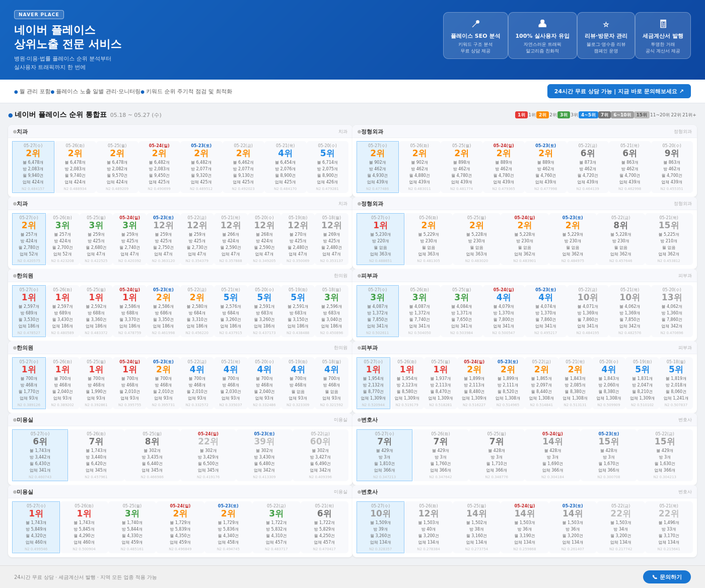Click the N2 0.488651 value in 정형외과 table
Image resolution: width=705 pixels, height=588 pixels.
pos(380,261)
